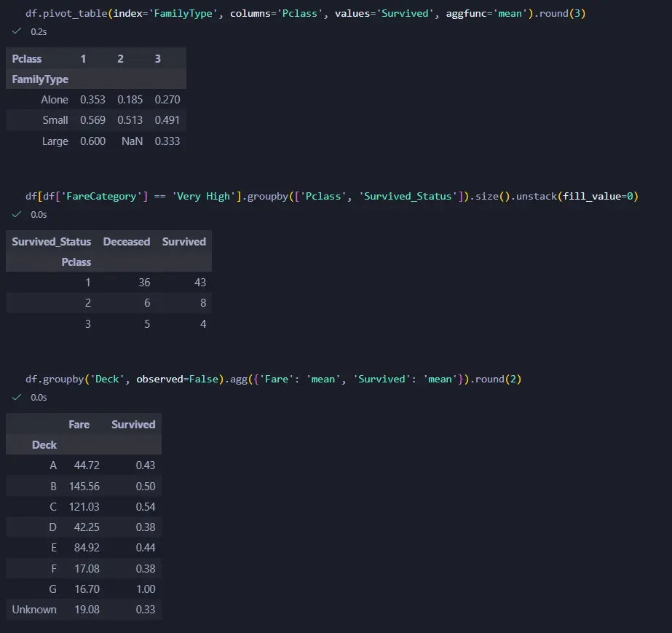Click the Deceased count 6
This screenshot has height=633, width=672.
(x=147, y=303)
